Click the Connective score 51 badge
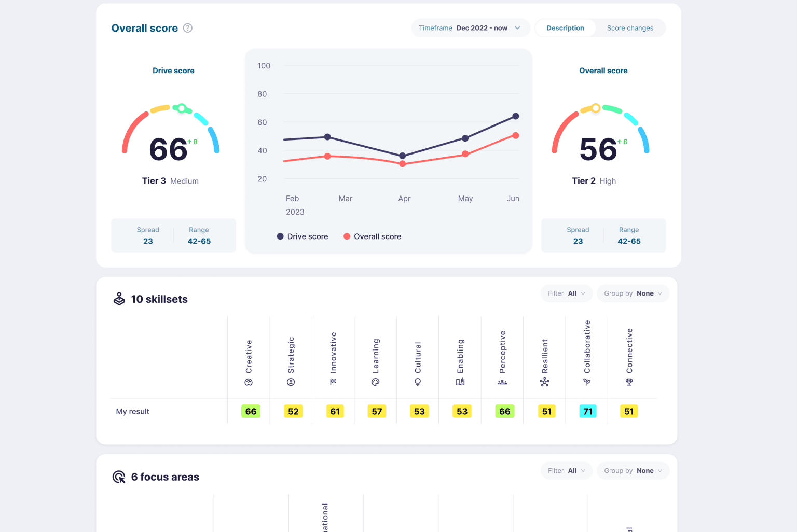This screenshot has height=532, width=797. click(629, 411)
